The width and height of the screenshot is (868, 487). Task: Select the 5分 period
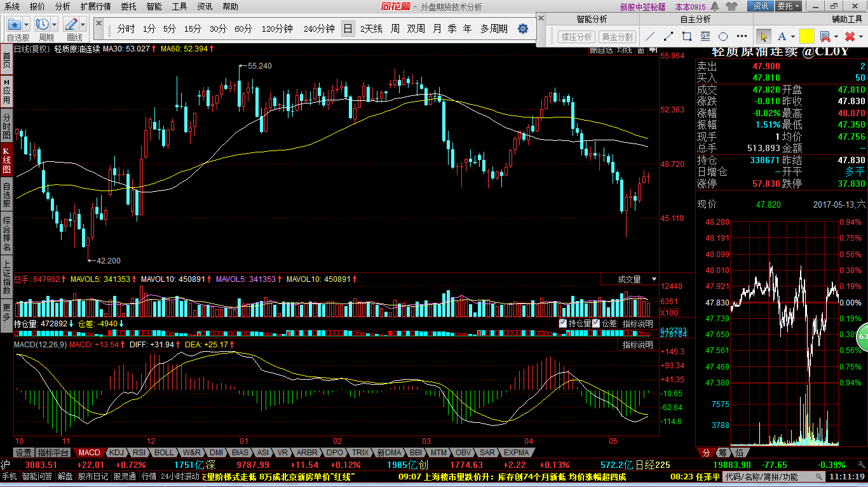(x=170, y=29)
